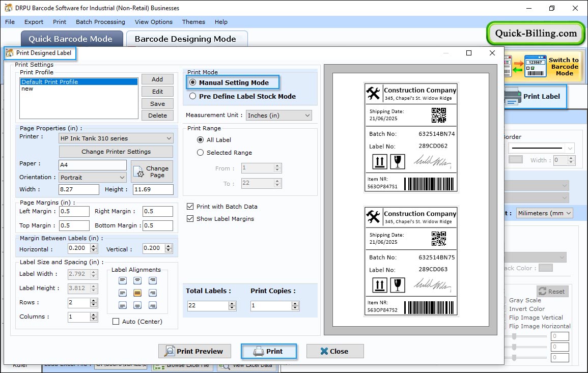Click Change Page gear icon button
This screenshot has width=588, height=373.
(152, 171)
